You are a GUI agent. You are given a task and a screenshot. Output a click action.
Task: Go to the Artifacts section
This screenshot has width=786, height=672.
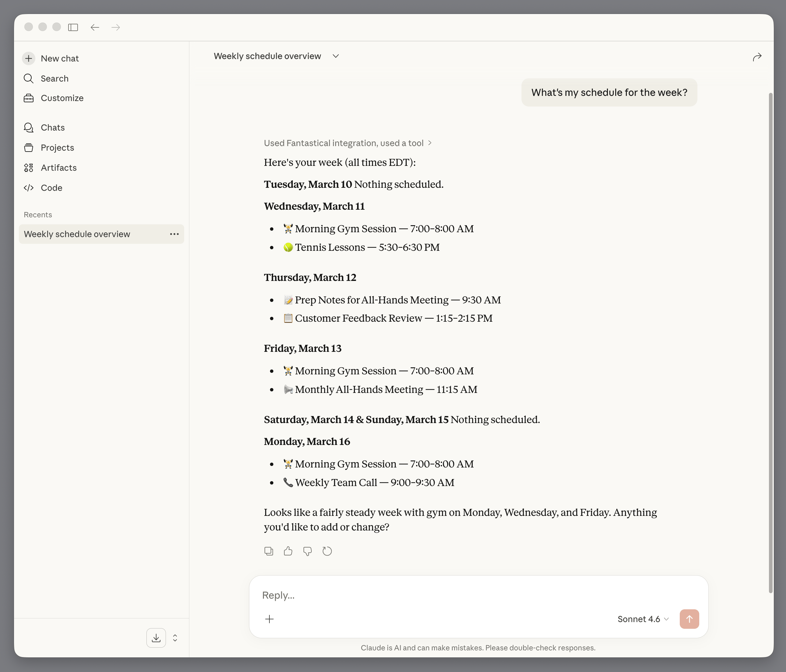pyautogui.click(x=58, y=168)
